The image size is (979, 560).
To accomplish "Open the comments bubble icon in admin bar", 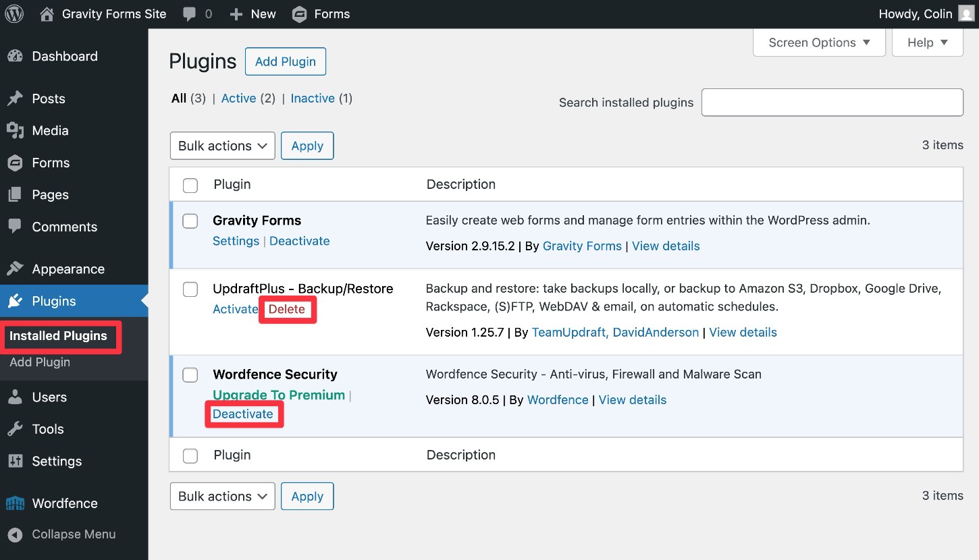I will [x=190, y=14].
